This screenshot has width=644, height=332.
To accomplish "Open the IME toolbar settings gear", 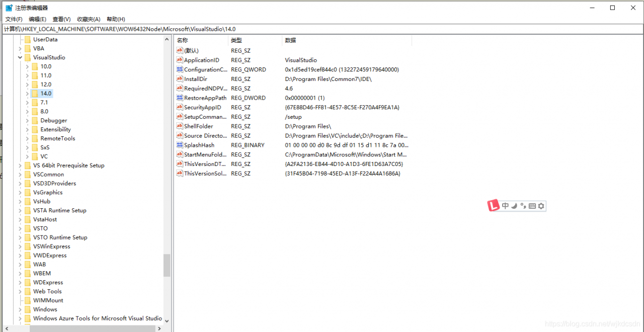I will (541, 206).
